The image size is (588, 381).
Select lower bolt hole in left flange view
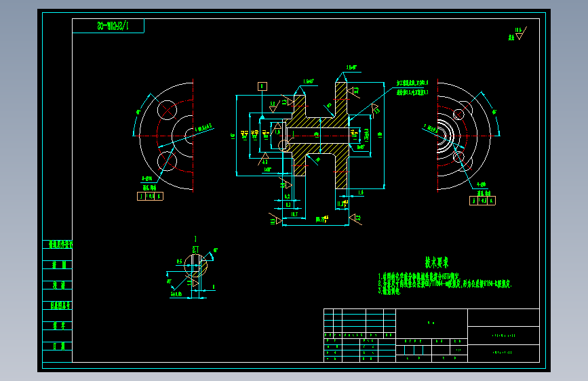(x=167, y=161)
